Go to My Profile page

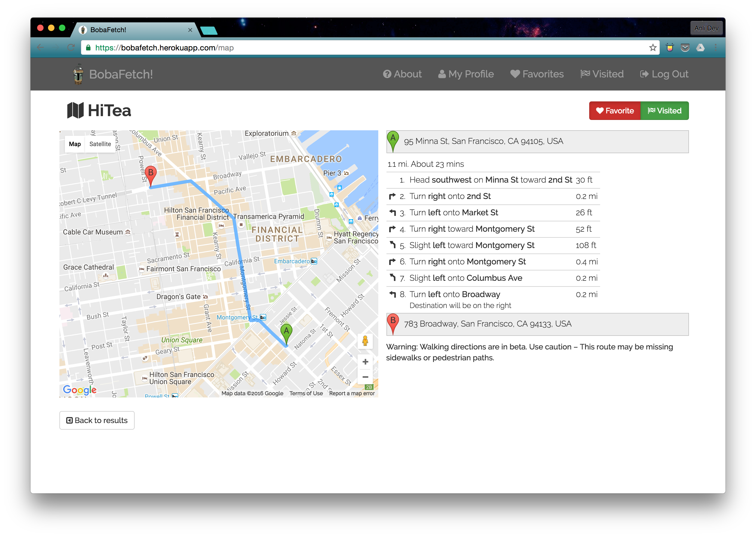[x=466, y=74]
